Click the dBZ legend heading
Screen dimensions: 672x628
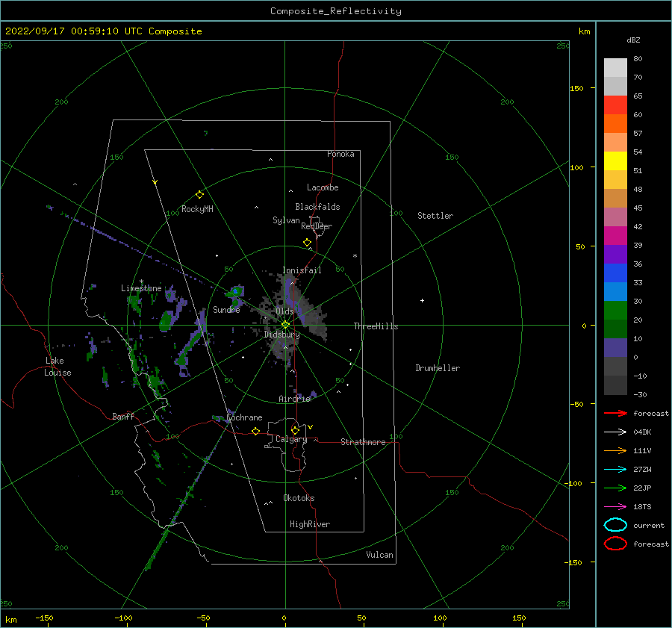click(x=633, y=40)
